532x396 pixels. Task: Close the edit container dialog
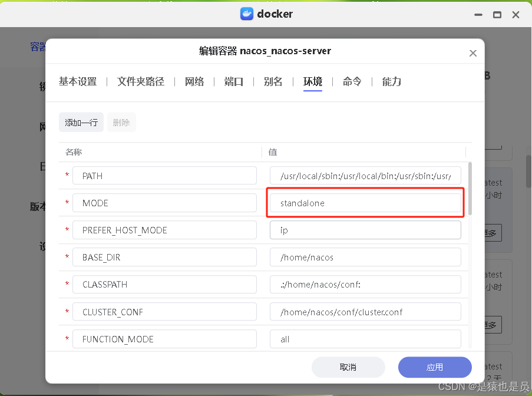pos(472,53)
